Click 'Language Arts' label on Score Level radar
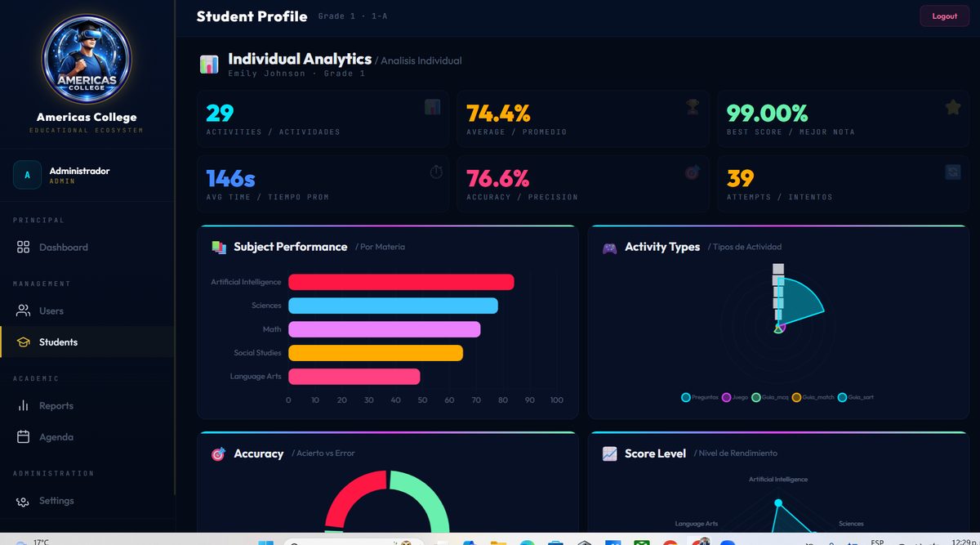 [697, 524]
